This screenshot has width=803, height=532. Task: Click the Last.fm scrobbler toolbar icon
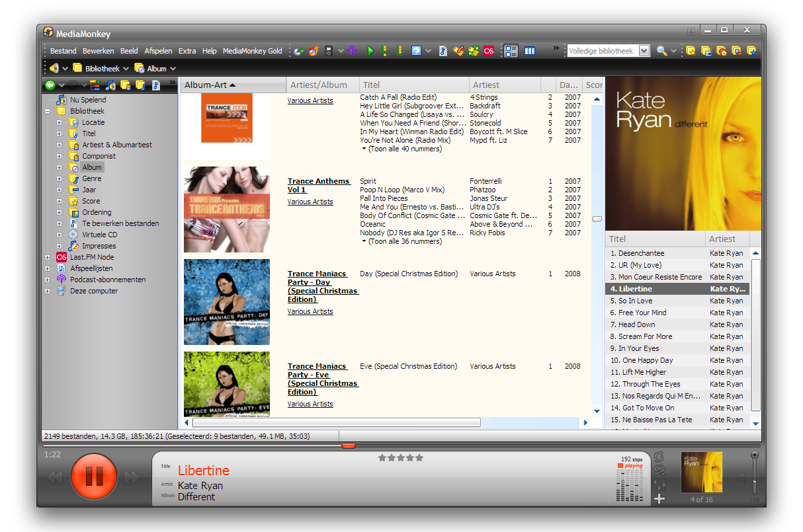(x=489, y=51)
